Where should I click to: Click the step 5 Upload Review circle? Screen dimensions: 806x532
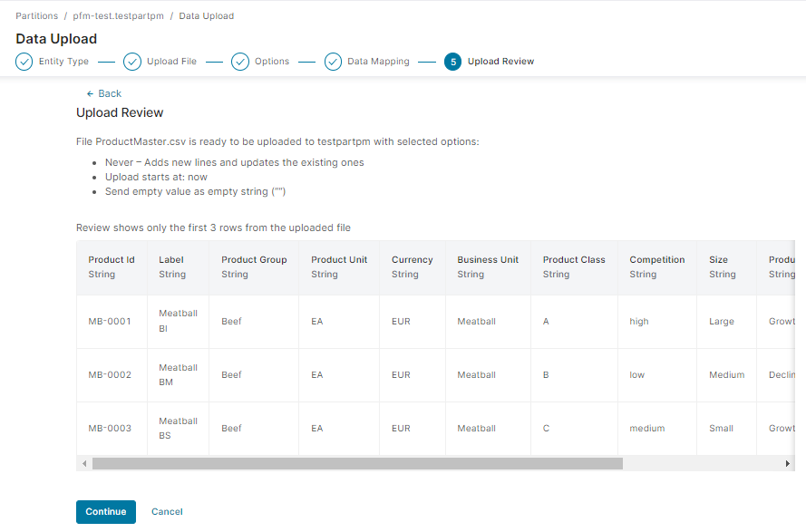point(452,62)
